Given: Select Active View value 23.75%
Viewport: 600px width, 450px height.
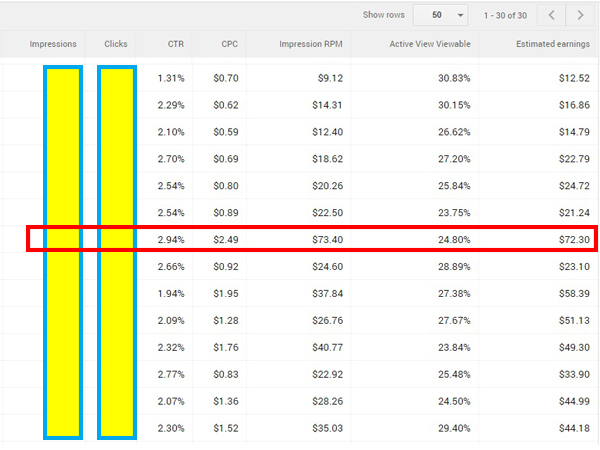Looking at the screenshot, I should tap(454, 213).
